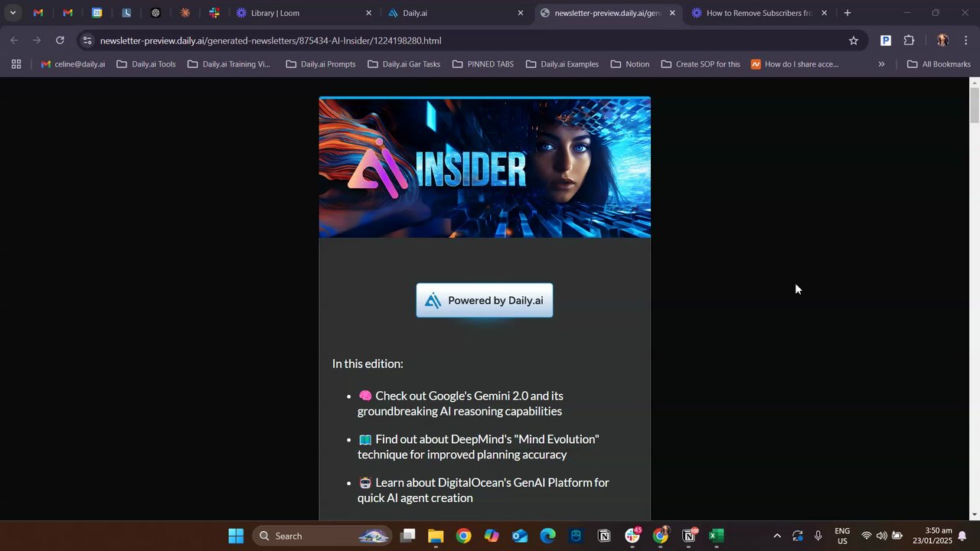Click the 'In this edition:' heading

(x=367, y=364)
